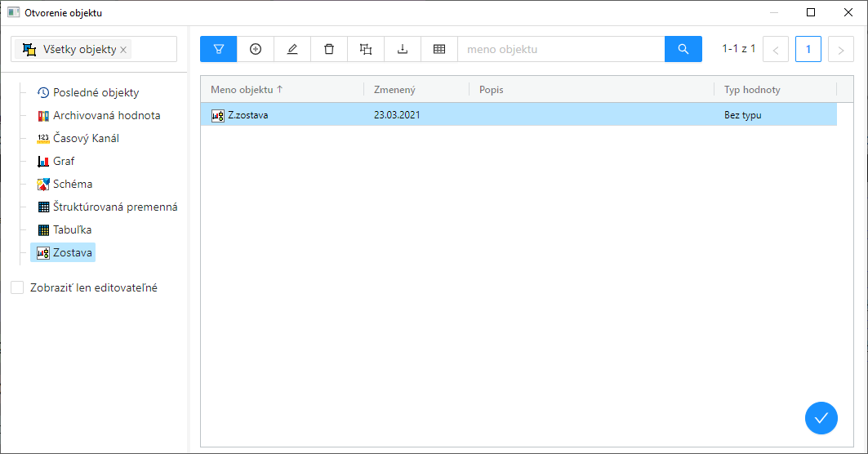Click the download arrow toolbar icon
The image size is (868, 454).
pyautogui.click(x=403, y=49)
